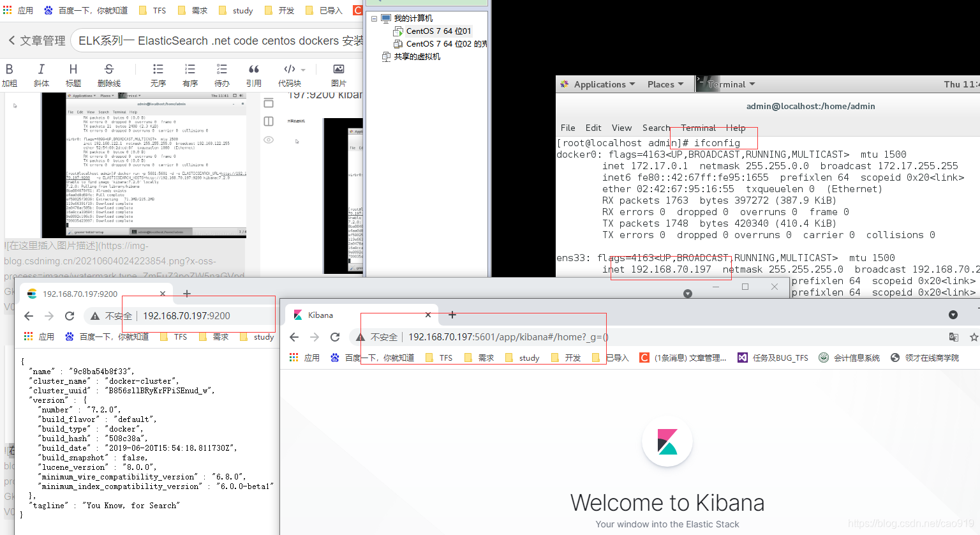Reload the 192.168.70.197:9200 page
980x535 pixels.
(x=70, y=316)
